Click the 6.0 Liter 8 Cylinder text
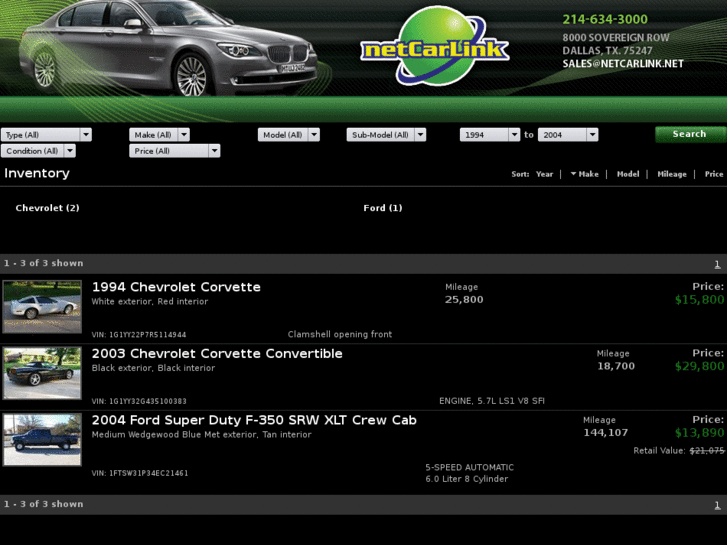 point(467,479)
